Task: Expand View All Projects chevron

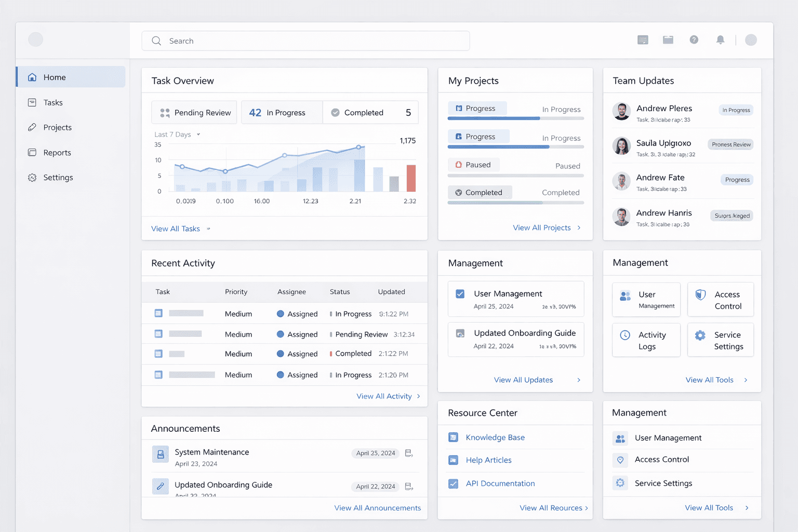Action: [x=579, y=228]
